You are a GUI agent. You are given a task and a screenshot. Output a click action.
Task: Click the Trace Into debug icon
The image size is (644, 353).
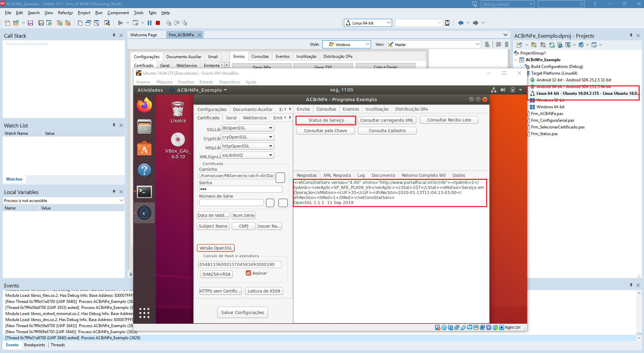169,23
